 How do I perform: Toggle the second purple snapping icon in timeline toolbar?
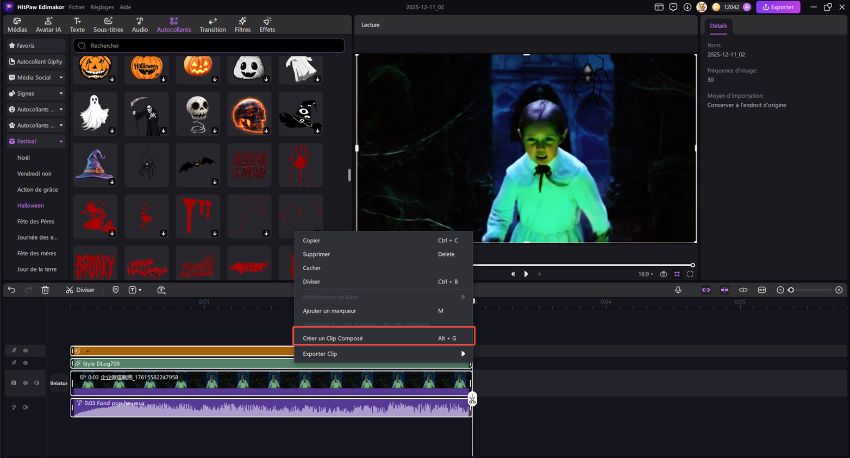click(x=724, y=290)
